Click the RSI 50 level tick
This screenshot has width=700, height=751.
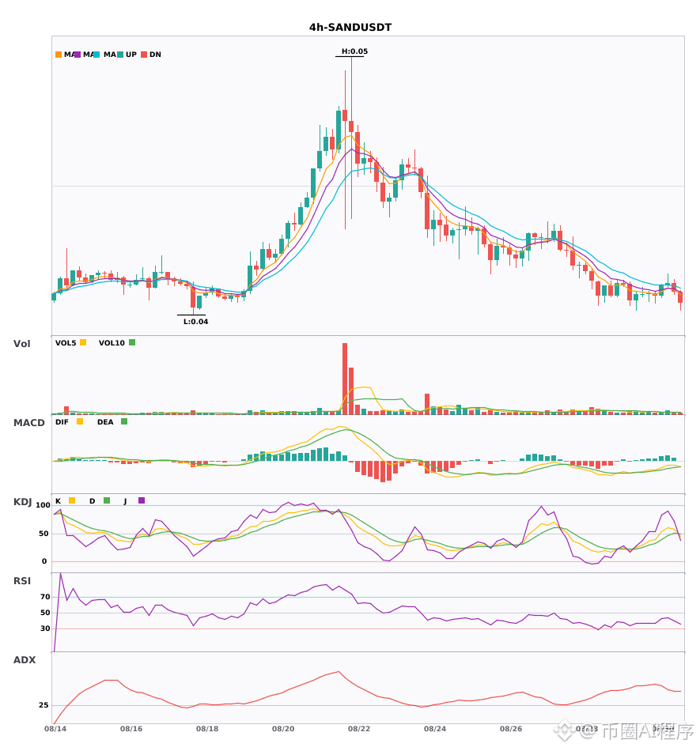(x=45, y=613)
